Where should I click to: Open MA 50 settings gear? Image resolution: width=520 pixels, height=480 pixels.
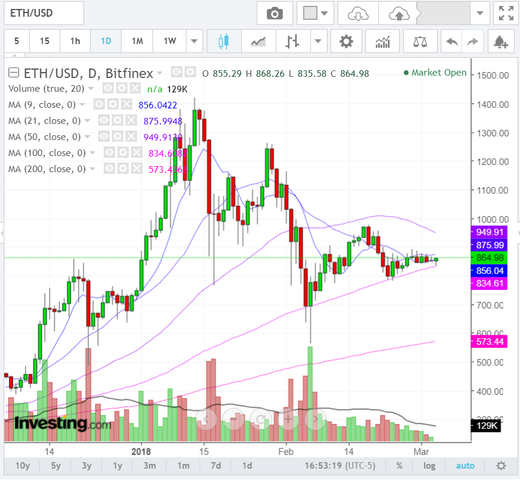118,136
